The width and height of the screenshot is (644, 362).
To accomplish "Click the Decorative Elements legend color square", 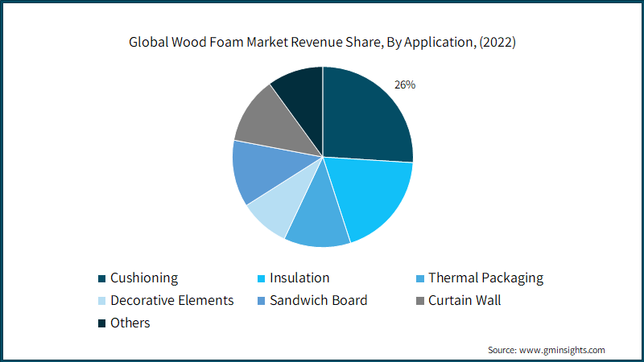I will [102, 301].
